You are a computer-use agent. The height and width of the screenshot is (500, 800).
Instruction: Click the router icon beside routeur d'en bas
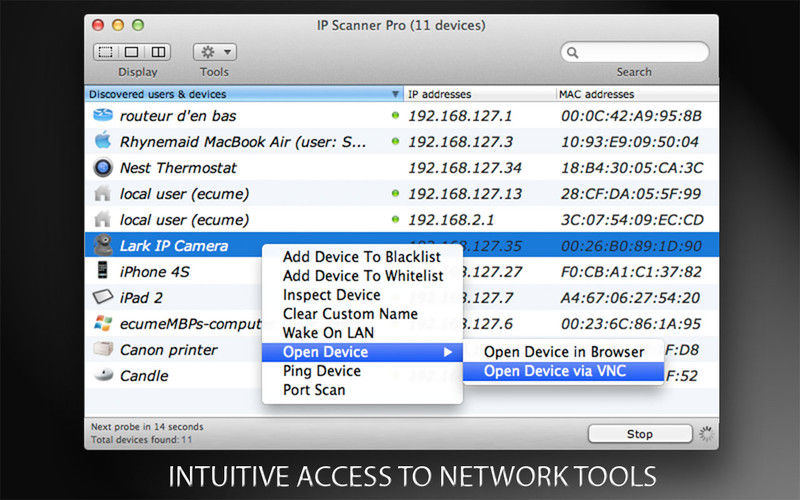click(x=101, y=116)
